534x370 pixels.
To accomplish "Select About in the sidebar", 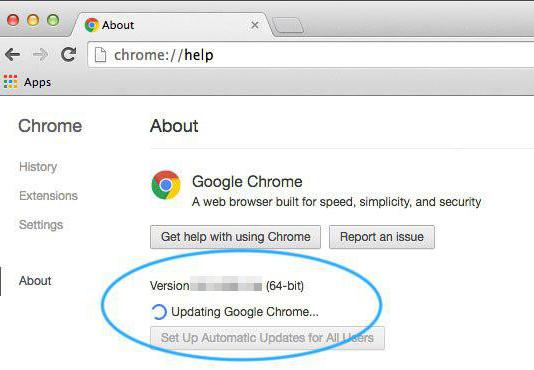I will [x=35, y=281].
